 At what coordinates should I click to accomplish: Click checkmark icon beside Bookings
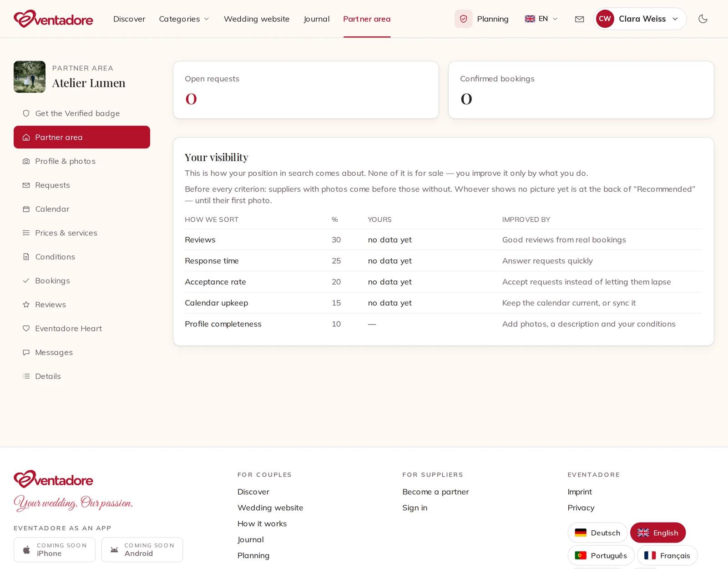[x=26, y=281]
